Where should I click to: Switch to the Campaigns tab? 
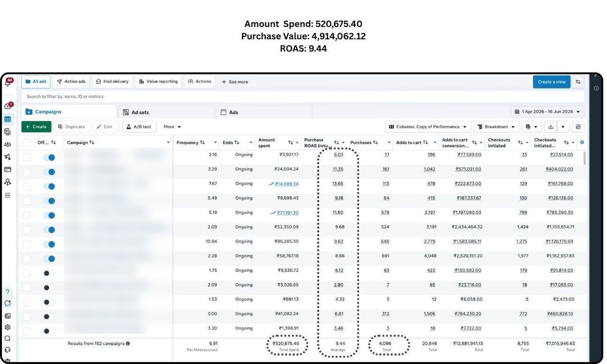pos(69,112)
